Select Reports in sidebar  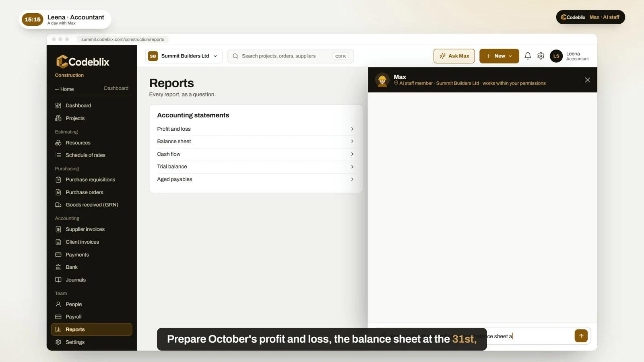pos(91,329)
